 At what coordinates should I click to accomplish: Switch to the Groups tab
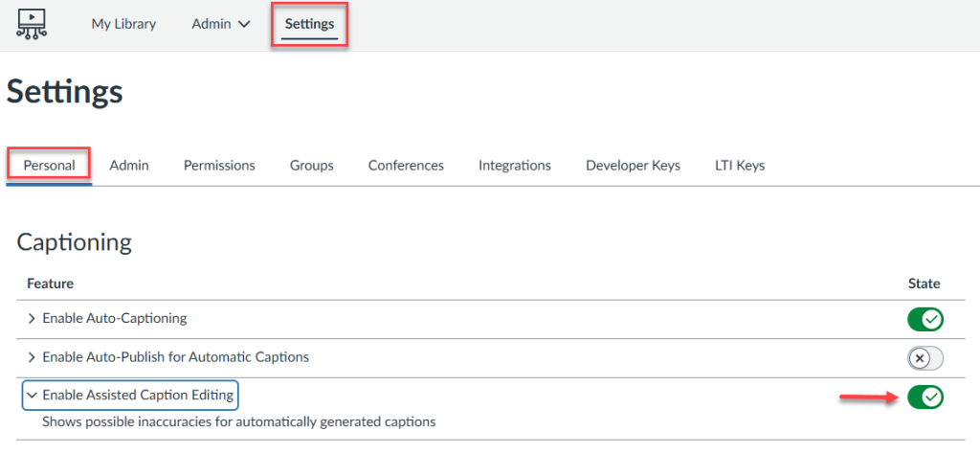click(312, 165)
